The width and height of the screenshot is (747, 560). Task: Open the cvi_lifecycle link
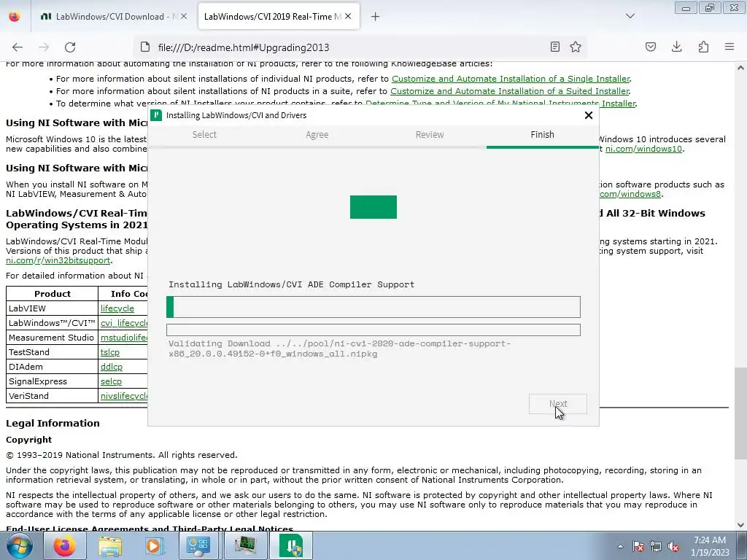tap(124, 323)
